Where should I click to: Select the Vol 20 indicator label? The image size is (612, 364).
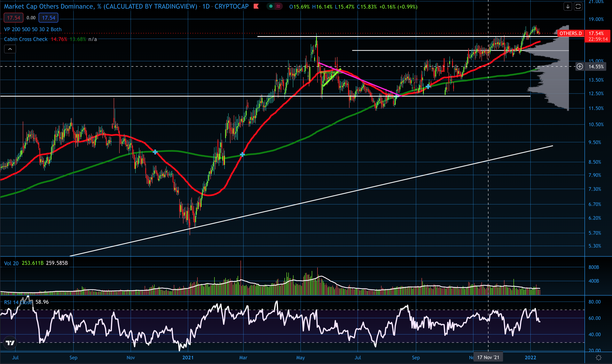tap(11, 263)
